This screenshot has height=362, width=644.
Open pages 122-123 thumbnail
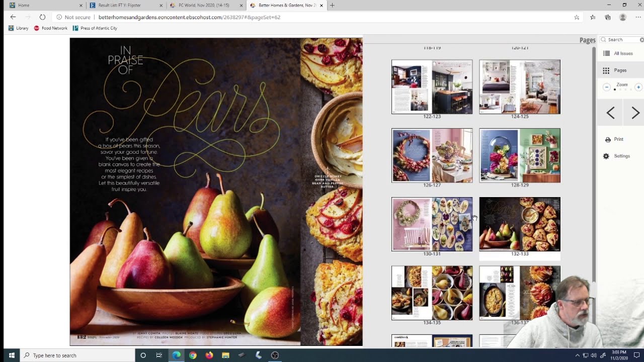432,87
